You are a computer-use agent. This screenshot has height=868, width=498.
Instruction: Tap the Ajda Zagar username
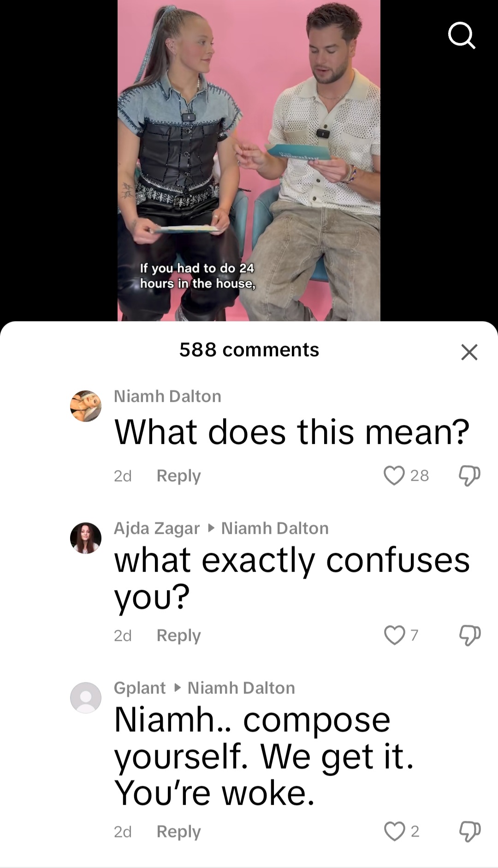(157, 528)
